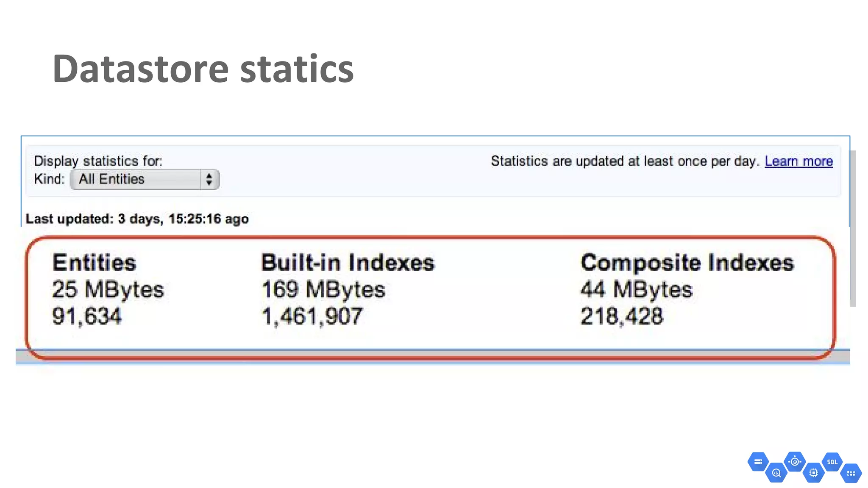Click the Built-in Indexes heading
Screen dimensions: 868x488
click(348, 263)
